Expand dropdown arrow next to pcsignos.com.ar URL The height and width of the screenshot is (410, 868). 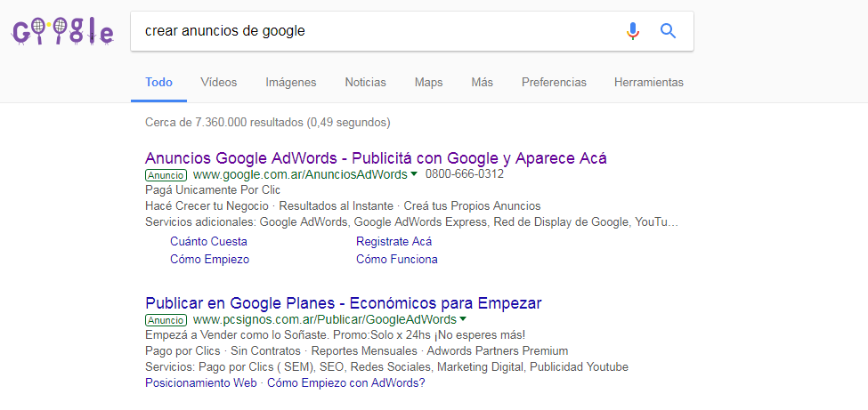point(463,319)
